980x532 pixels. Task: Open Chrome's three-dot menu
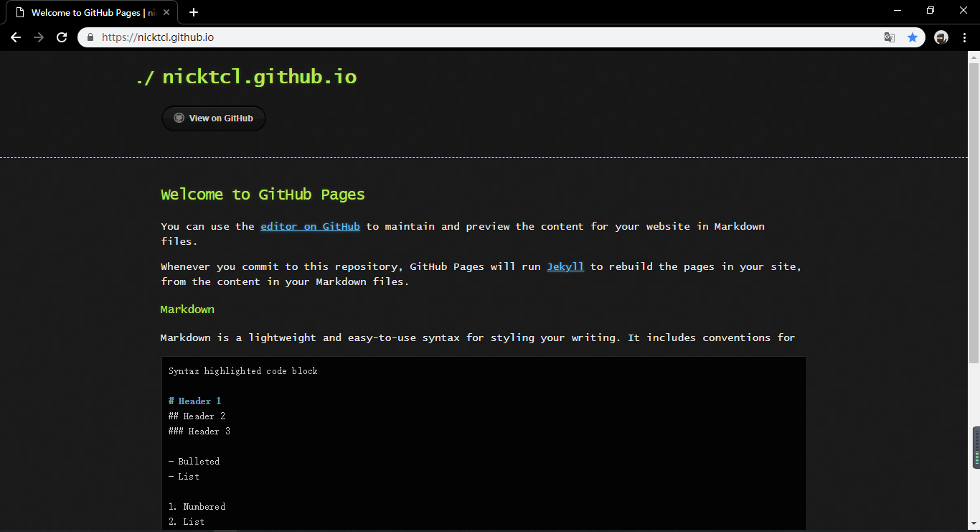pos(964,37)
